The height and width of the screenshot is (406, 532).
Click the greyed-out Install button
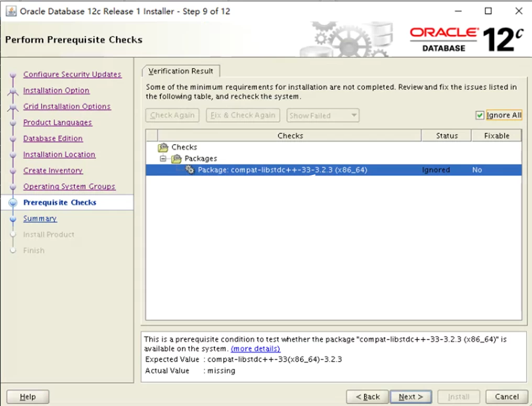point(459,397)
